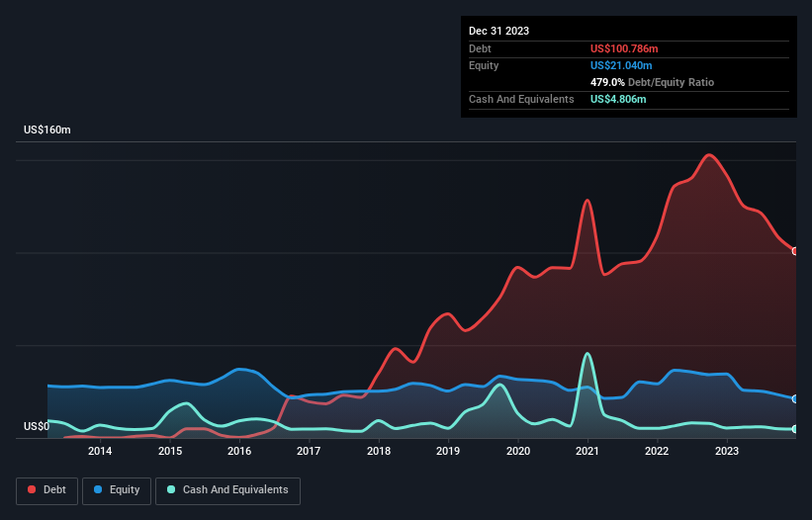Click the Dec 31 2023 tooltip date
This screenshot has height=520, width=812.
tap(498, 31)
